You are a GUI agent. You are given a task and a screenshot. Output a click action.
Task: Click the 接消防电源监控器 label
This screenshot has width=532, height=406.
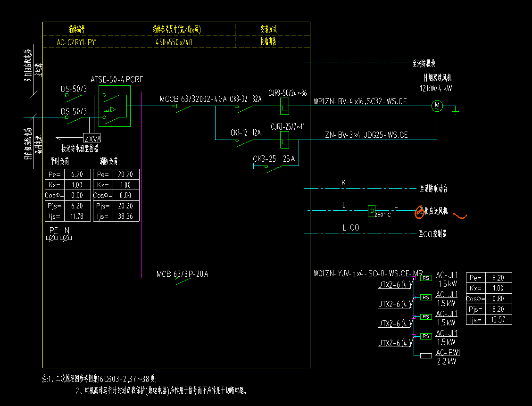click(x=80, y=149)
